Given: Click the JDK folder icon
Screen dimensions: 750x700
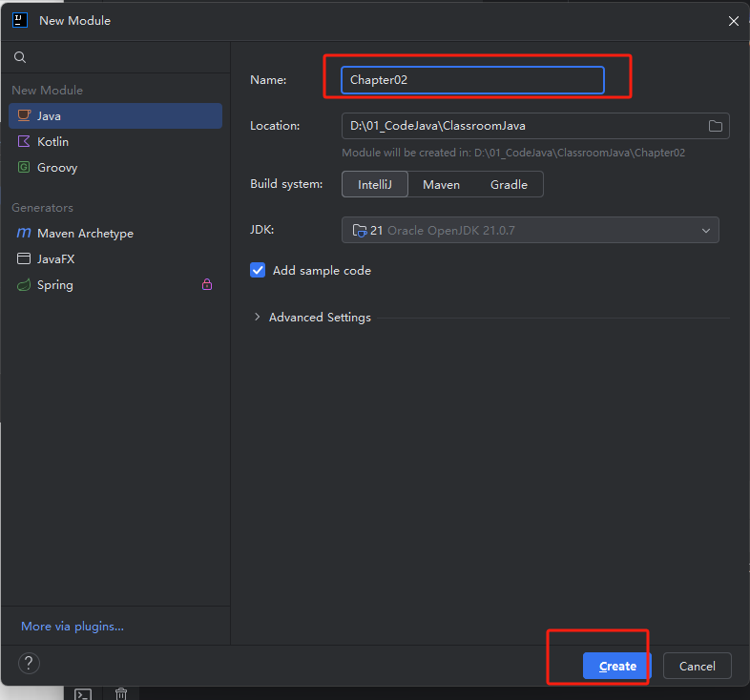Looking at the screenshot, I should tap(359, 231).
